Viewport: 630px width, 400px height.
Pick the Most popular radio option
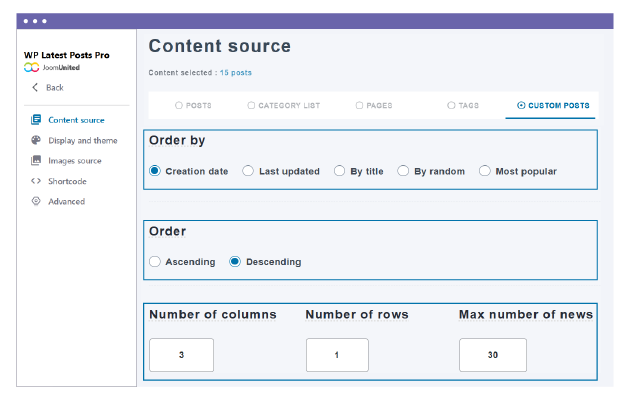485,171
